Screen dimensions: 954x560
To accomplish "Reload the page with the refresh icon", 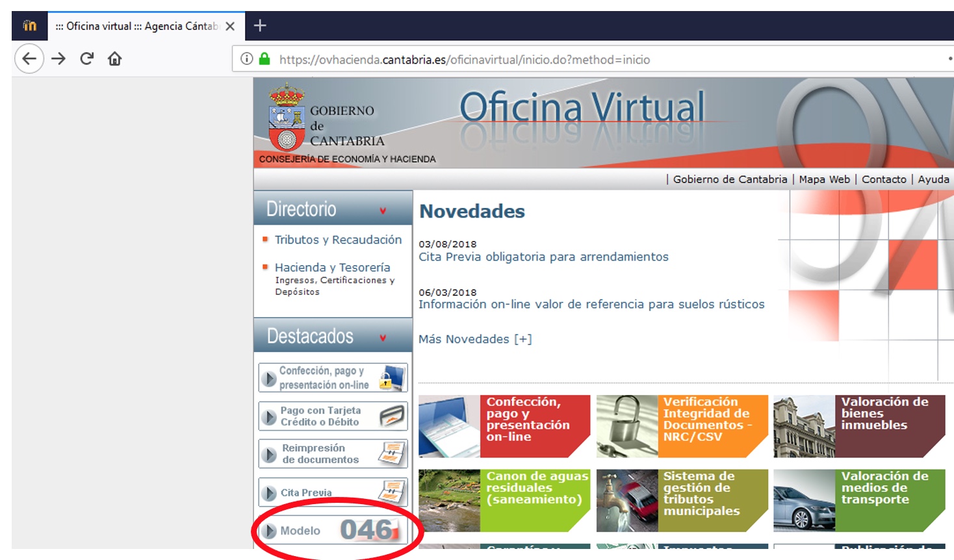I will pos(86,59).
